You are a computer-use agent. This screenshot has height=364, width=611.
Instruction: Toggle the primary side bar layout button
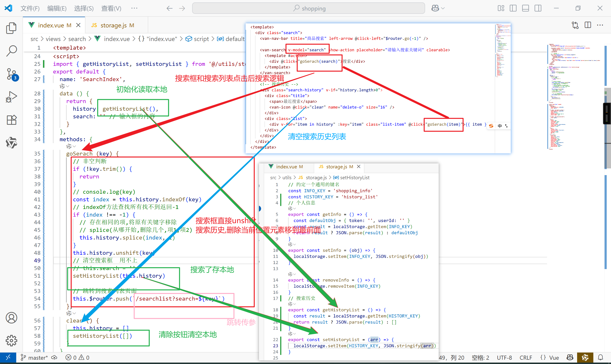pyautogui.click(x=513, y=8)
